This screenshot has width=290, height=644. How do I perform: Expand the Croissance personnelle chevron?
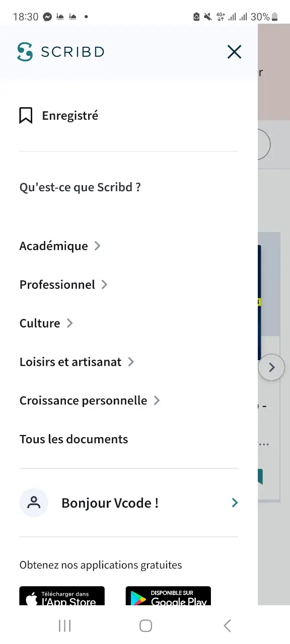coord(157,400)
